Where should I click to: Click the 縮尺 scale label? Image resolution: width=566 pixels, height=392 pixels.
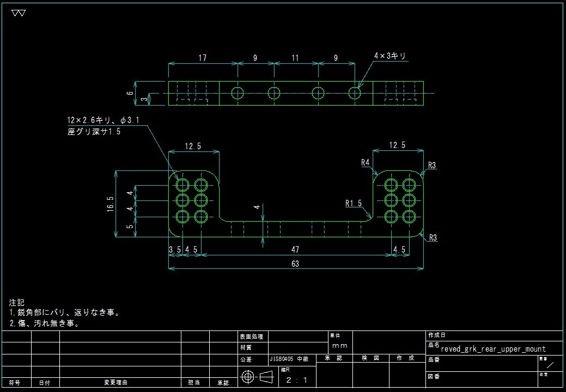coord(285,370)
